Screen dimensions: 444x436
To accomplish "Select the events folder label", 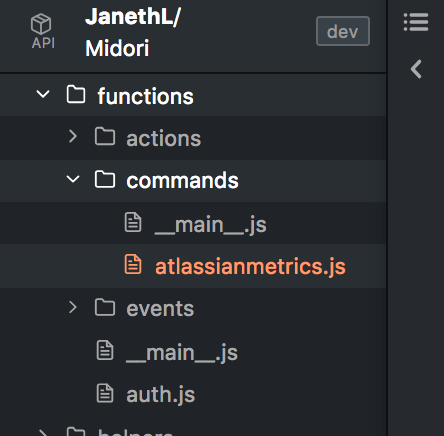I will (x=160, y=309).
